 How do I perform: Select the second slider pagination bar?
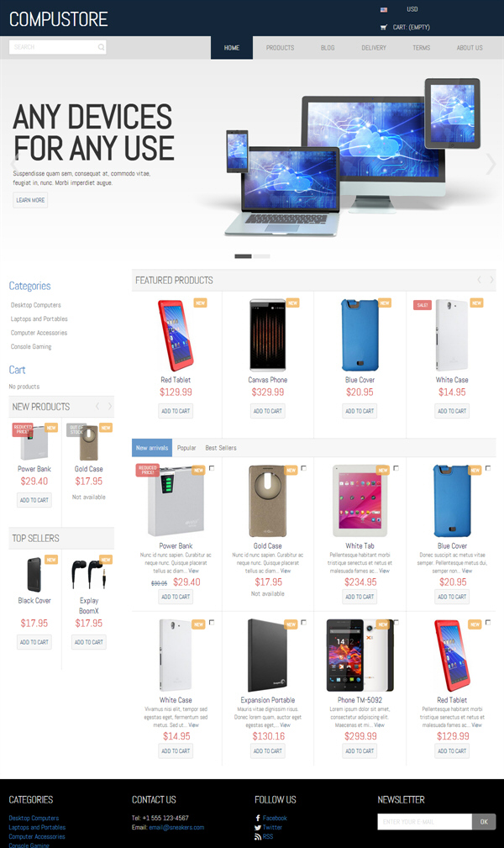[262, 256]
